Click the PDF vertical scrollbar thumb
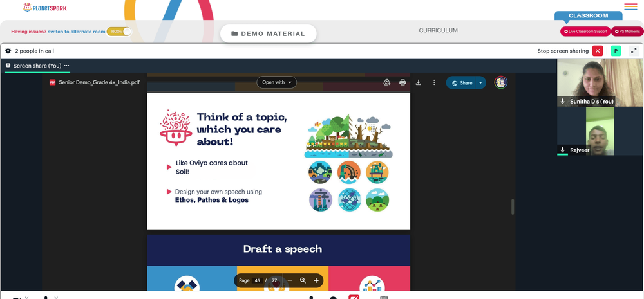 coord(513,206)
